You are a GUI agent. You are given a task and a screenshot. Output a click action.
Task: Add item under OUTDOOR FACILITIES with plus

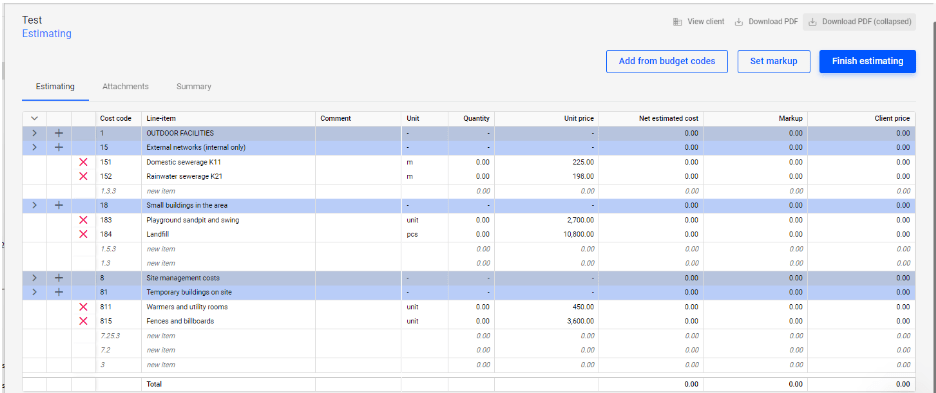(58, 133)
